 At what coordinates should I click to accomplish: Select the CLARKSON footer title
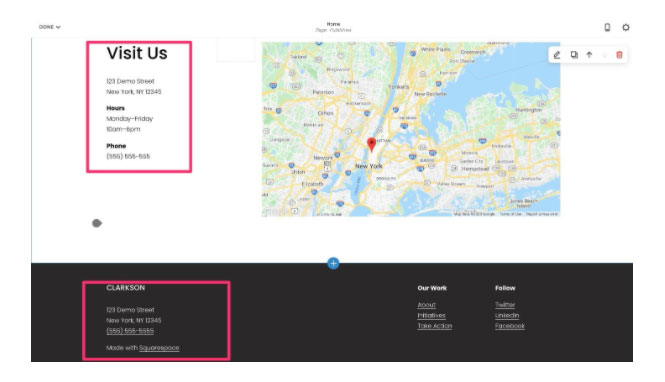(126, 288)
